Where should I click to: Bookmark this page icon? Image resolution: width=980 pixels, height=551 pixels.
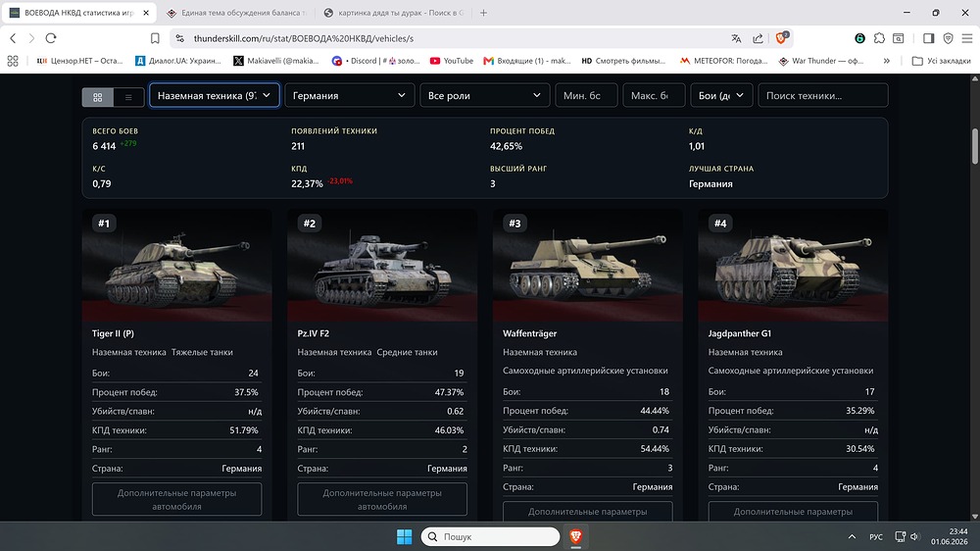155,38
